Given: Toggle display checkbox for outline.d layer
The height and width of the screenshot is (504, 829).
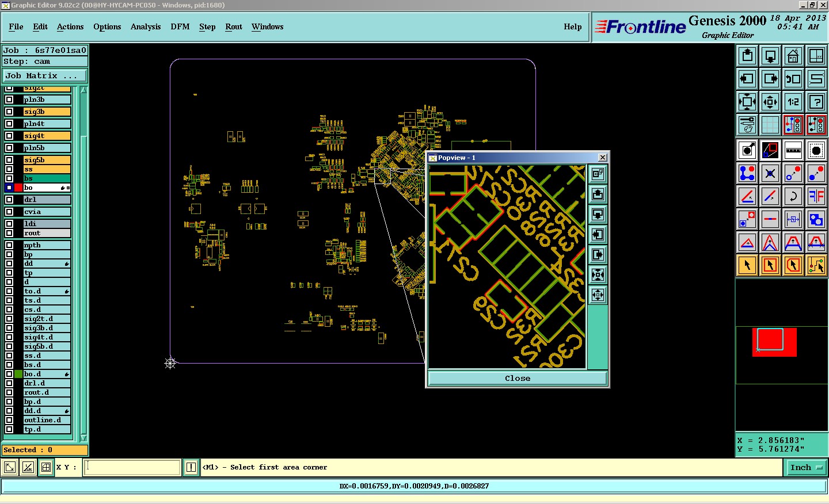Looking at the screenshot, I should tap(9, 420).
